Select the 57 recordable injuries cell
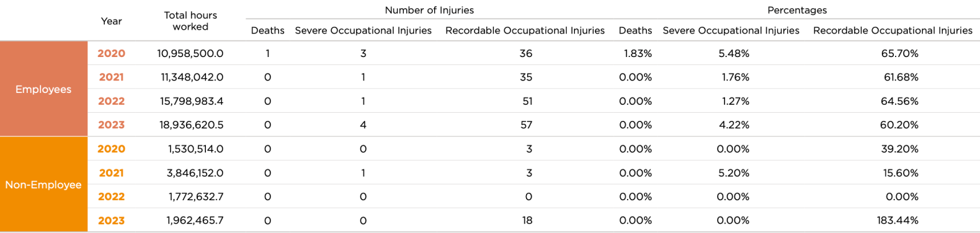This screenshot has width=980, height=233. pos(526,125)
